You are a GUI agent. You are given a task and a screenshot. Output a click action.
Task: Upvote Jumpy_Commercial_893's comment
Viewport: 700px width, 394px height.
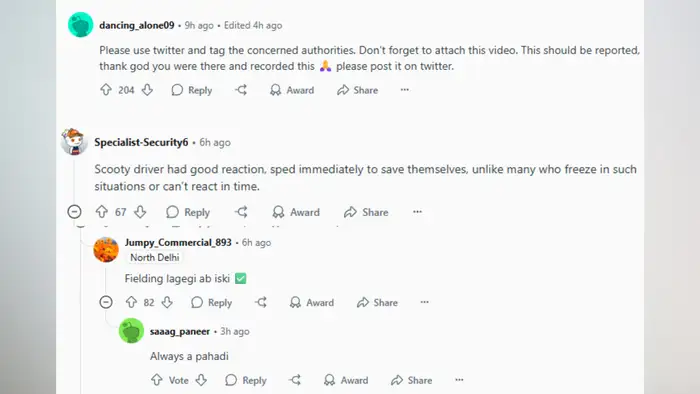click(x=131, y=302)
